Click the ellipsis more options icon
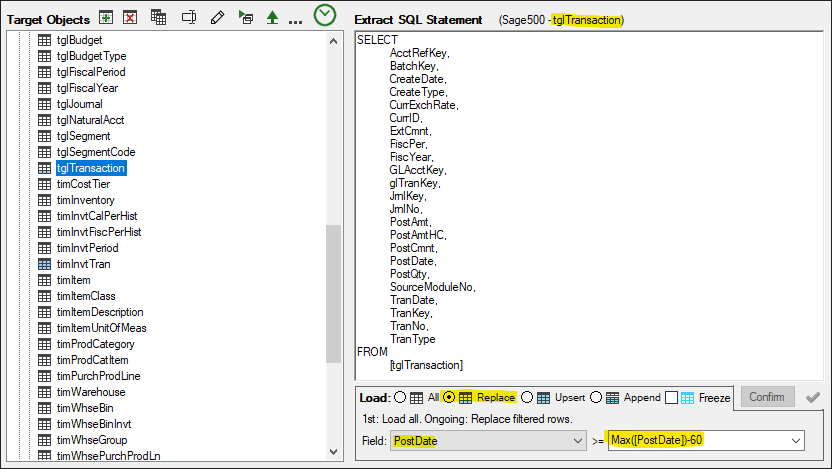 [295, 20]
